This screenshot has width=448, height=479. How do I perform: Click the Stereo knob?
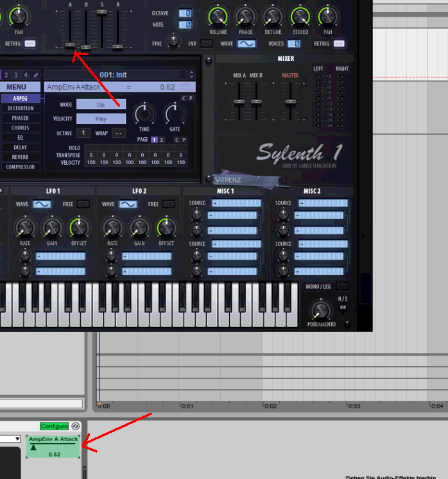pyautogui.click(x=300, y=17)
